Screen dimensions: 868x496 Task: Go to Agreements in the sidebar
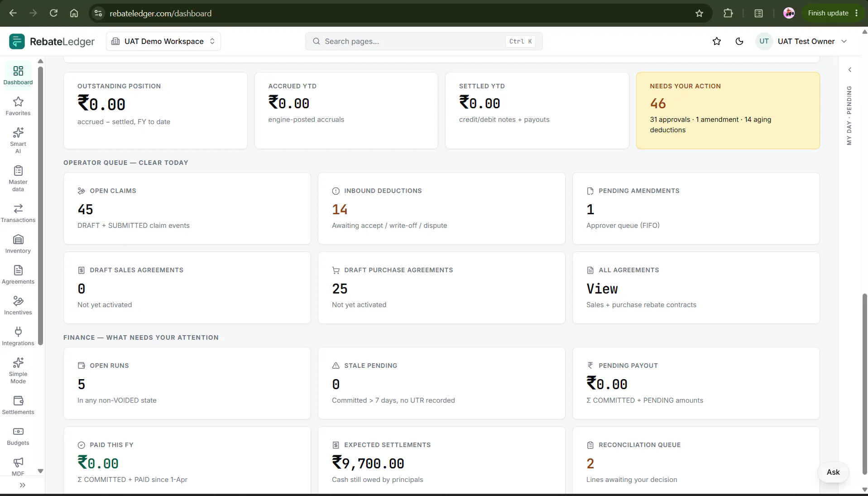point(18,274)
